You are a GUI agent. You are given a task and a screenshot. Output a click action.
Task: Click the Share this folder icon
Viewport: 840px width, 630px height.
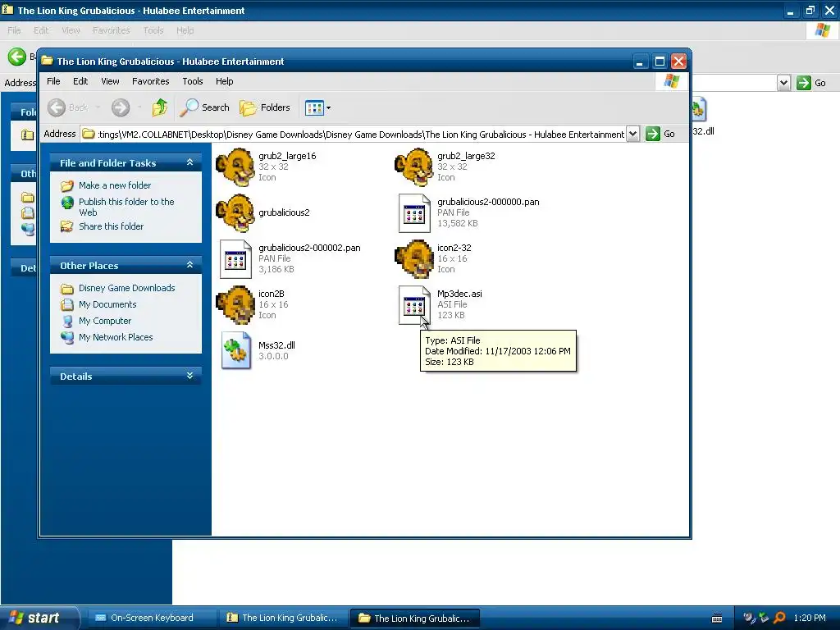[x=67, y=226]
